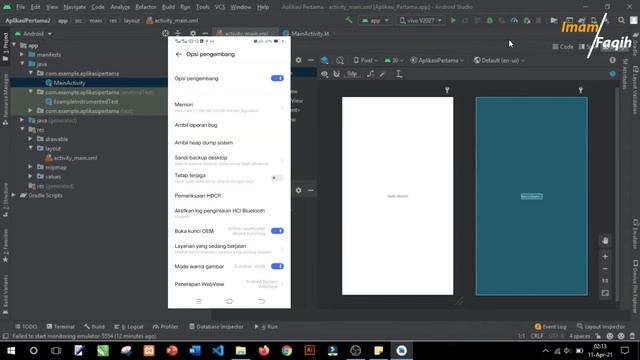640x360 pixels.
Task: Open the Default (en-us) locale dropdown
Action: (x=499, y=60)
